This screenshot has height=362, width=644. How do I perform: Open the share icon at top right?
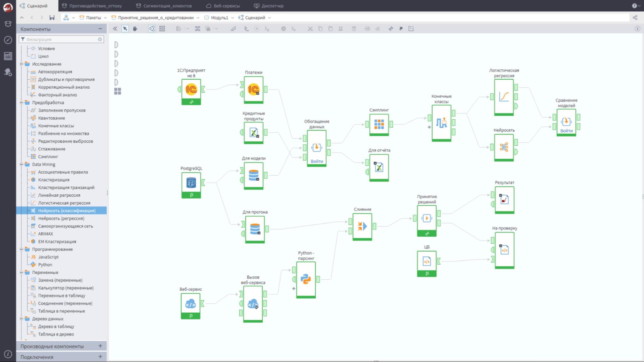coord(635,17)
